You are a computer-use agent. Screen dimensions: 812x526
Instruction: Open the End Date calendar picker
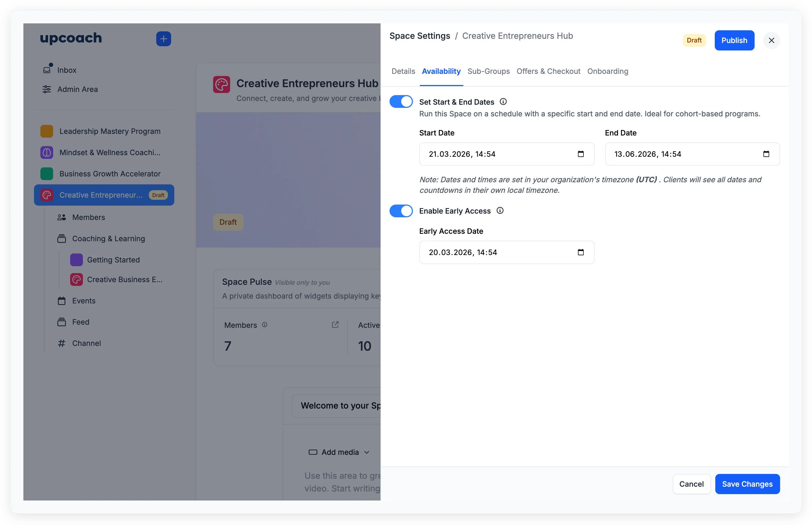coord(766,154)
